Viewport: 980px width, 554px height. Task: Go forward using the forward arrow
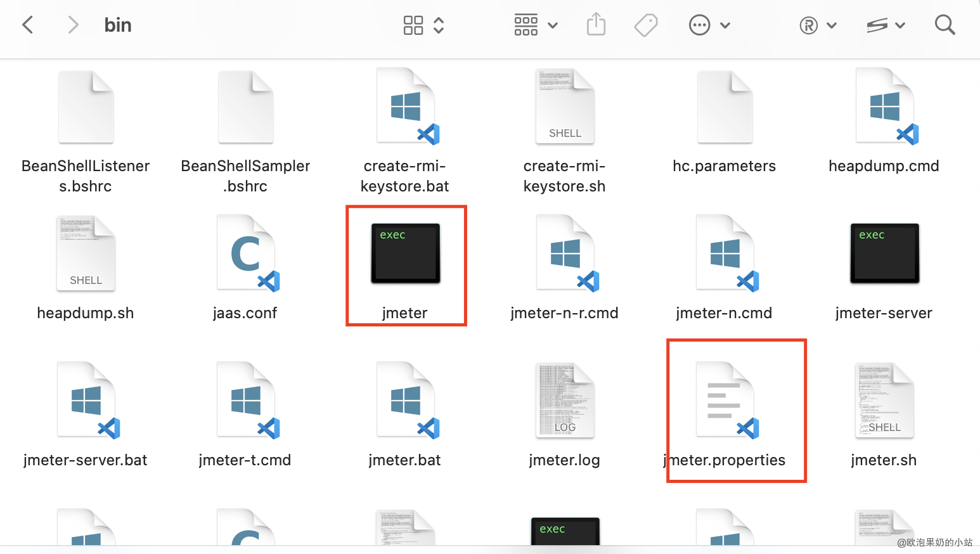[74, 25]
